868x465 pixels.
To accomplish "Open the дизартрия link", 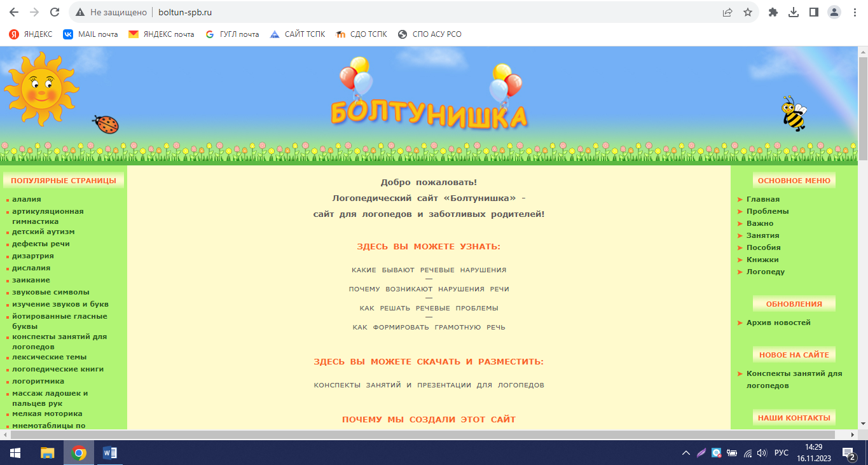I will click(33, 256).
